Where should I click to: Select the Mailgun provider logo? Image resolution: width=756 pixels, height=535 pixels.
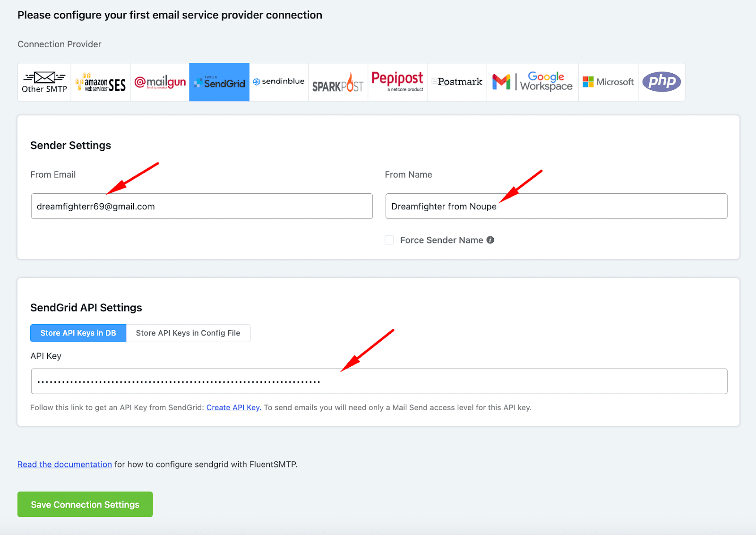[x=160, y=82]
